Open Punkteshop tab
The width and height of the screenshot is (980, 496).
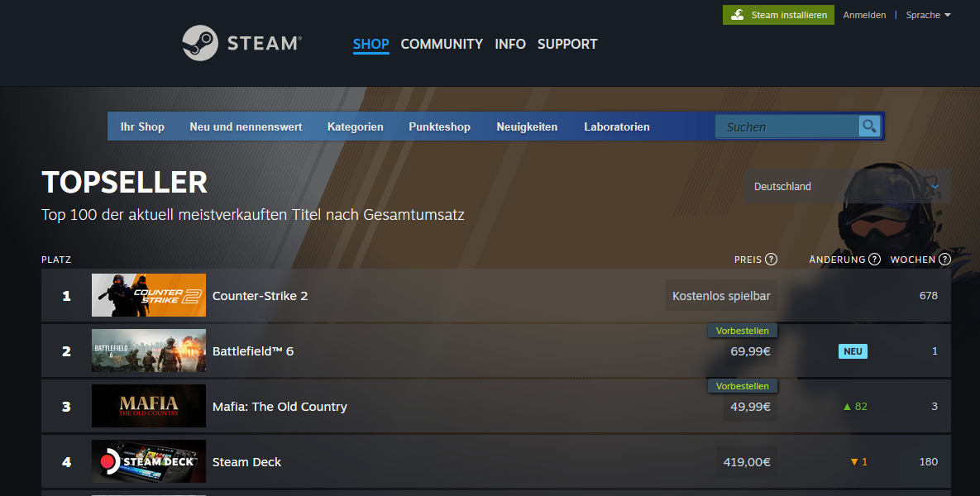click(x=439, y=126)
